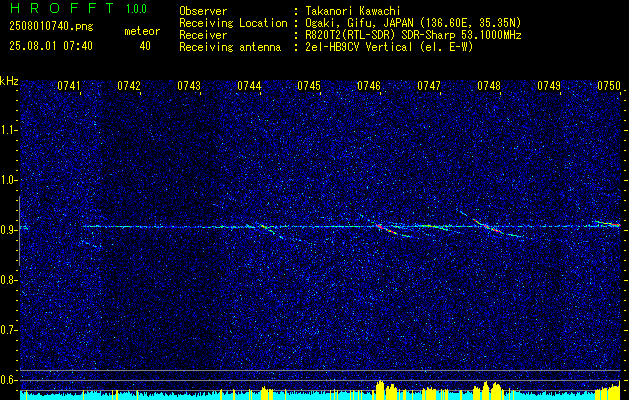Viewport: 629px width, 400px height.
Task: Click the meteor echo streak near 0744
Action: [x=266, y=228]
